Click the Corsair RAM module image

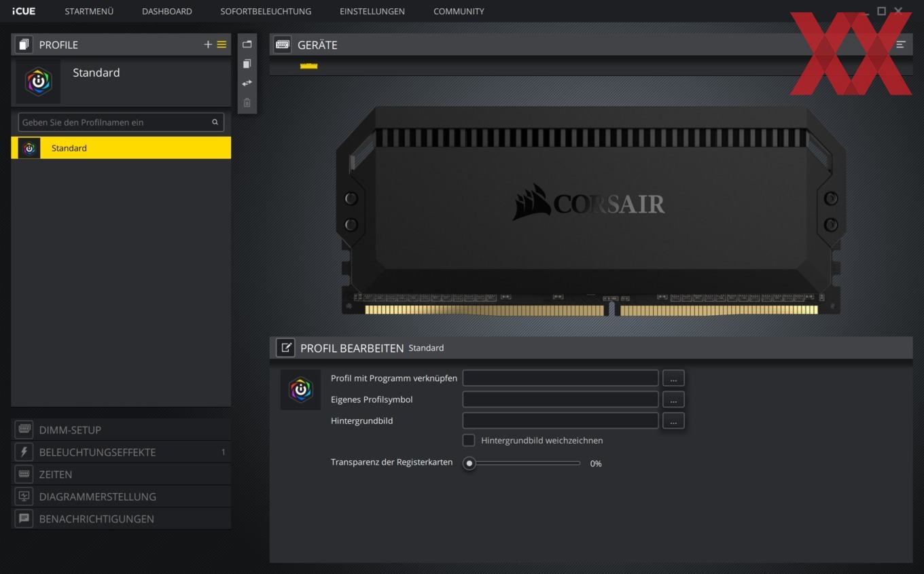click(591, 211)
